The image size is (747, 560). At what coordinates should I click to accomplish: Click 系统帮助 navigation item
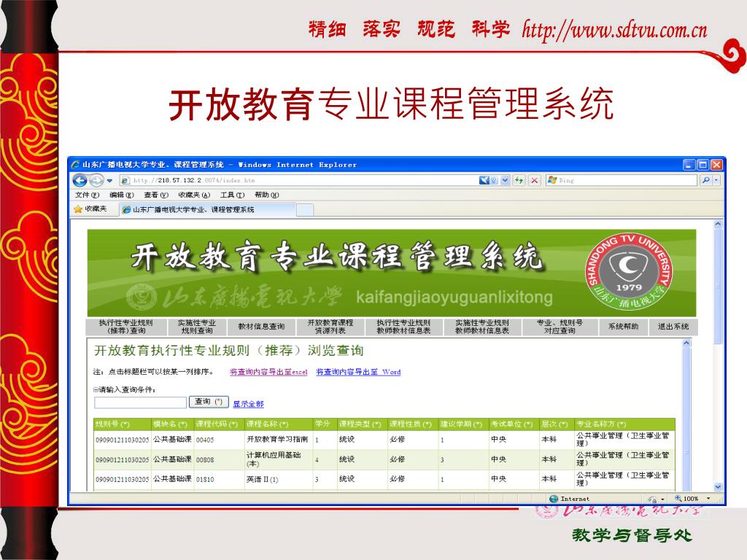[x=623, y=327]
